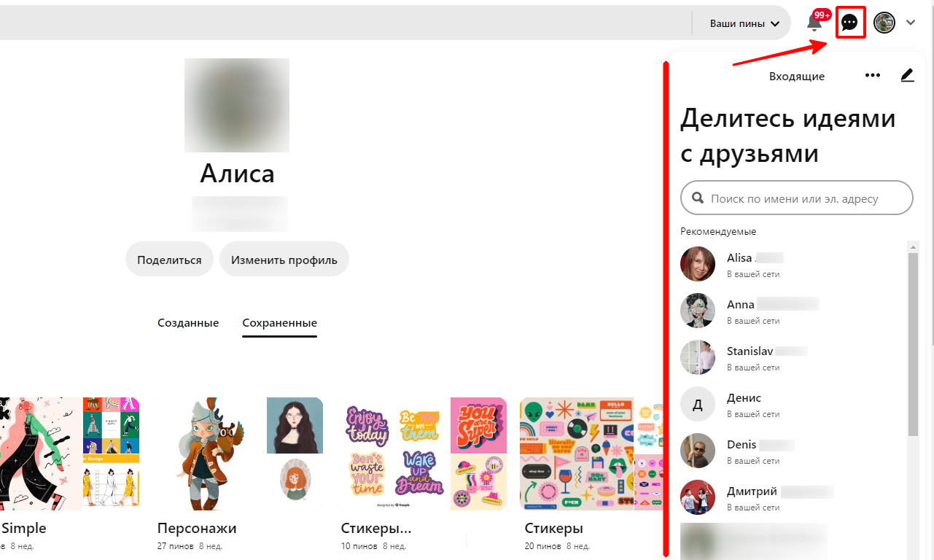
Task: Click Stanislav's contact avatar
Action: pos(698,357)
